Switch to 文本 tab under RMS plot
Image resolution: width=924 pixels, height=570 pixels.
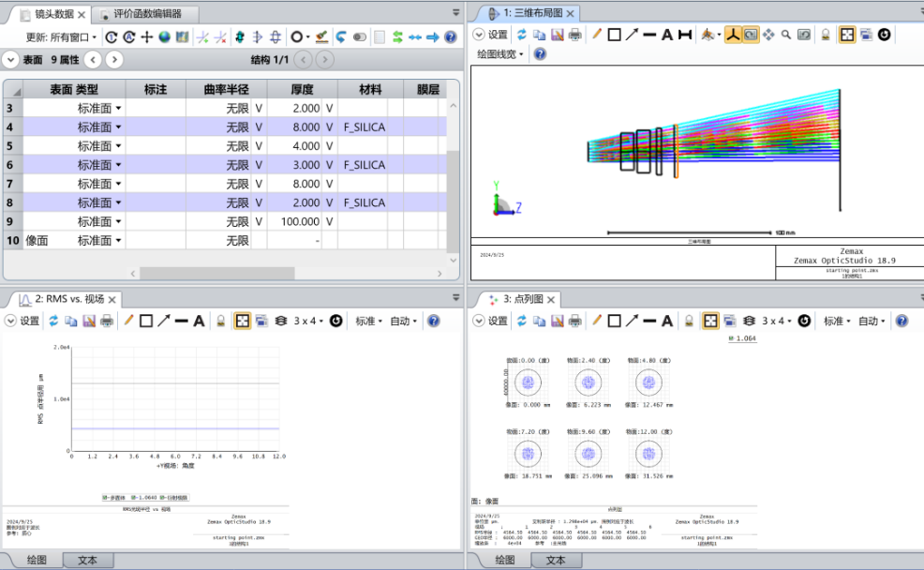pos(87,560)
